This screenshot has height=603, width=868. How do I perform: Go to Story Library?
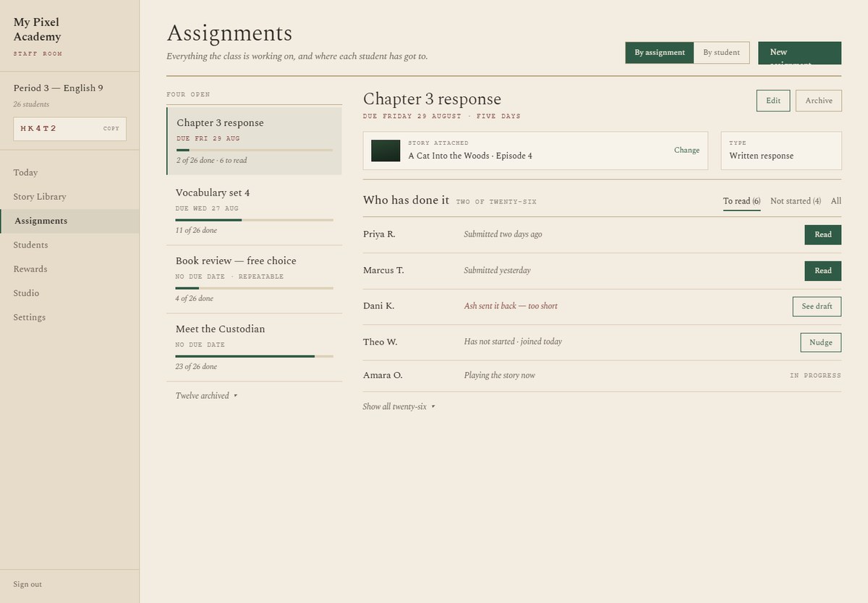pyautogui.click(x=39, y=197)
